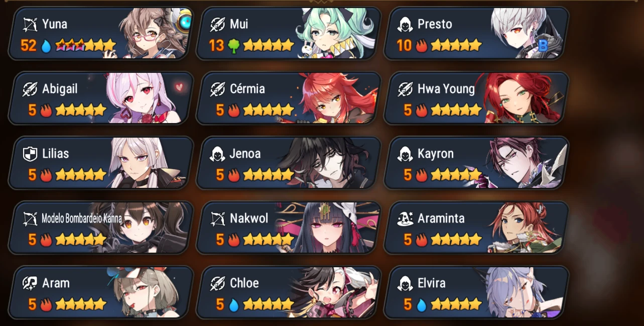Click the heart icon on Abigail's card
Screen dimensions: 644x326
click(x=179, y=87)
